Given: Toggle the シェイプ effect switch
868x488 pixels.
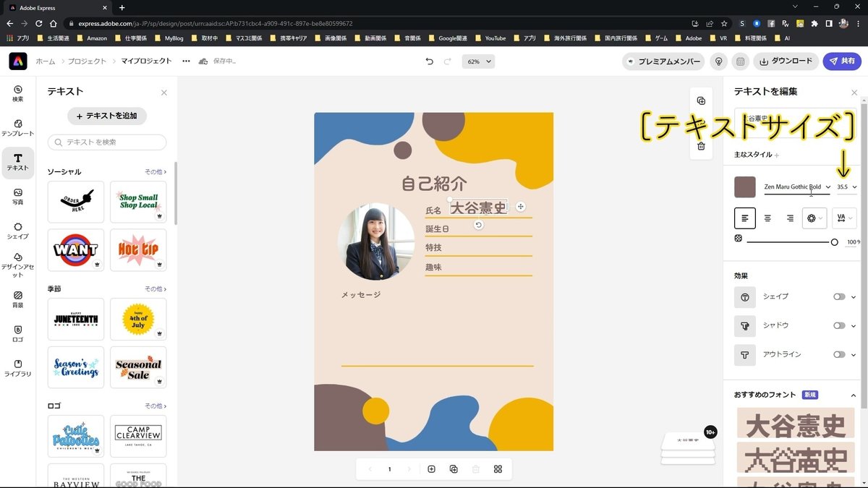Looking at the screenshot, I should (x=839, y=296).
